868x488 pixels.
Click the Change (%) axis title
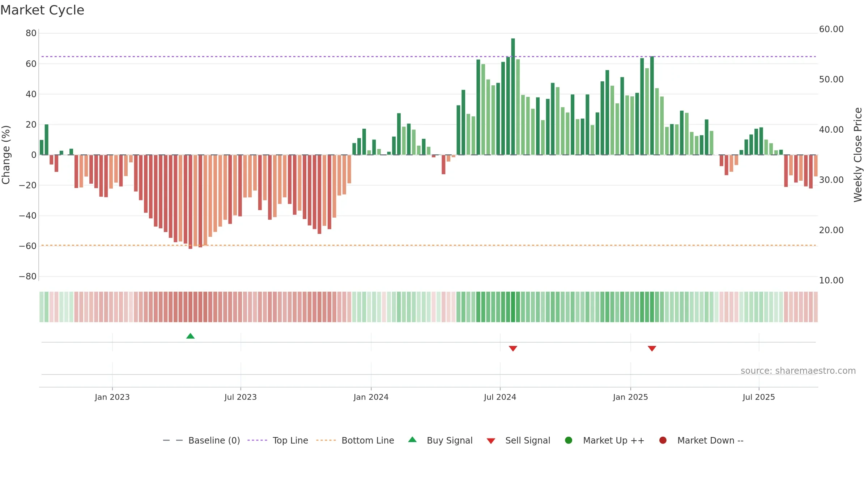(x=6, y=155)
